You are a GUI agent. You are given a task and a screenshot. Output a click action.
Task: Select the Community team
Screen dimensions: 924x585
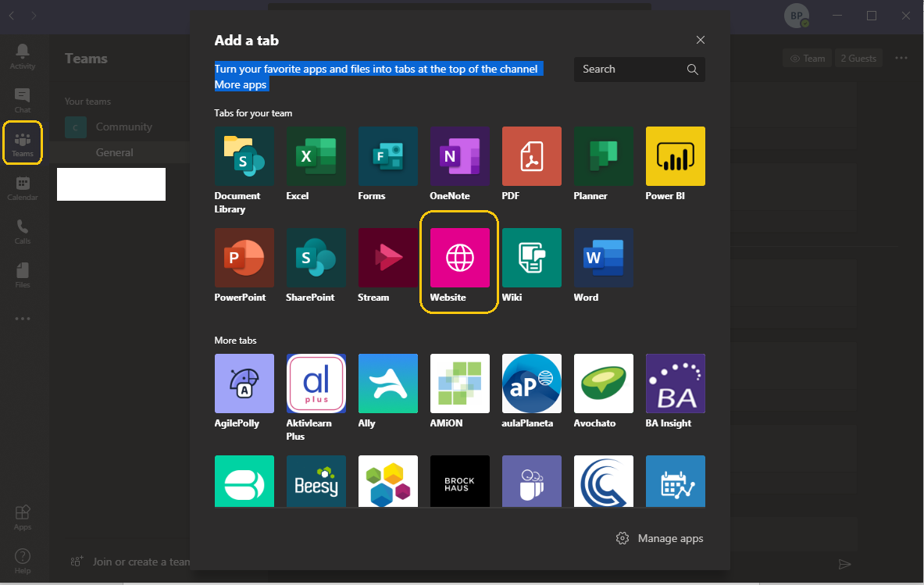pyautogui.click(x=120, y=127)
